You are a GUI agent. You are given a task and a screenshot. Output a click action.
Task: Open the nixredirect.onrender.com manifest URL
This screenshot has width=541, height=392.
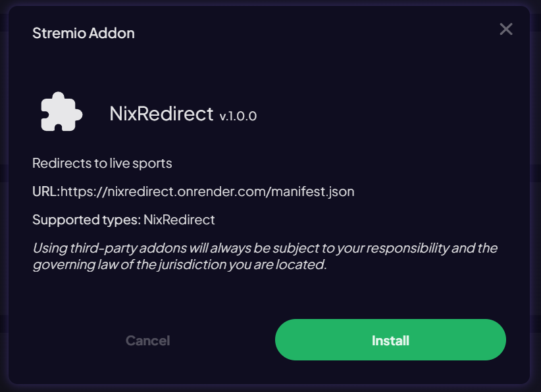(x=207, y=191)
